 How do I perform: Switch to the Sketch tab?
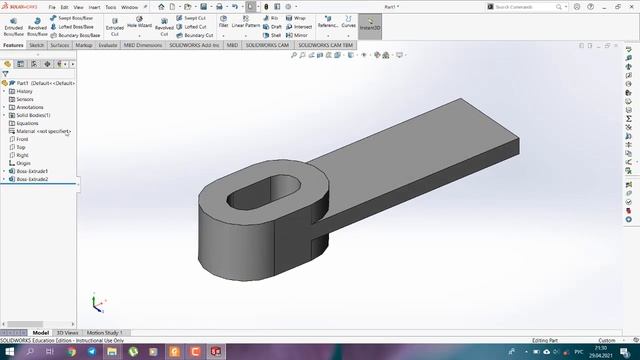pos(36,45)
